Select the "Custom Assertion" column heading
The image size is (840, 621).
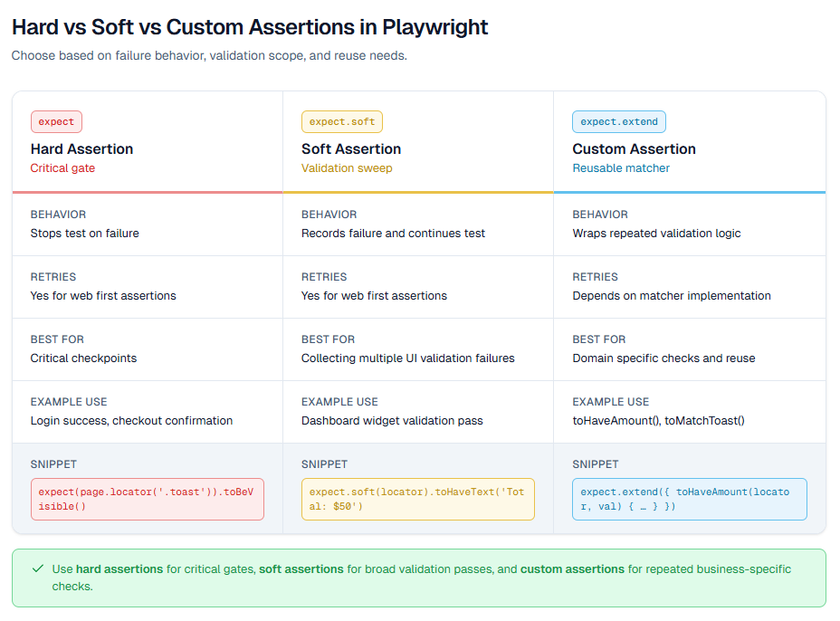[x=634, y=149]
